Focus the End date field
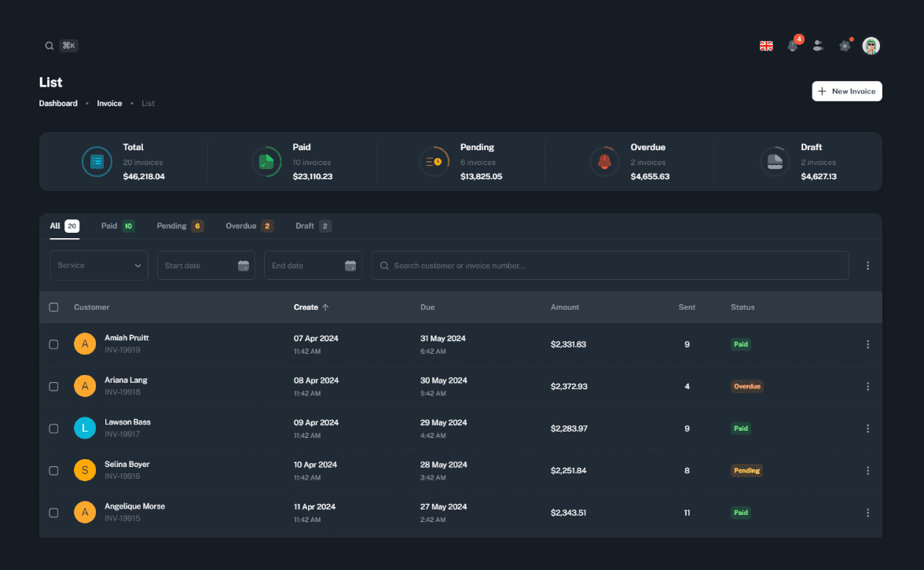The height and width of the screenshot is (570, 924). coord(313,266)
